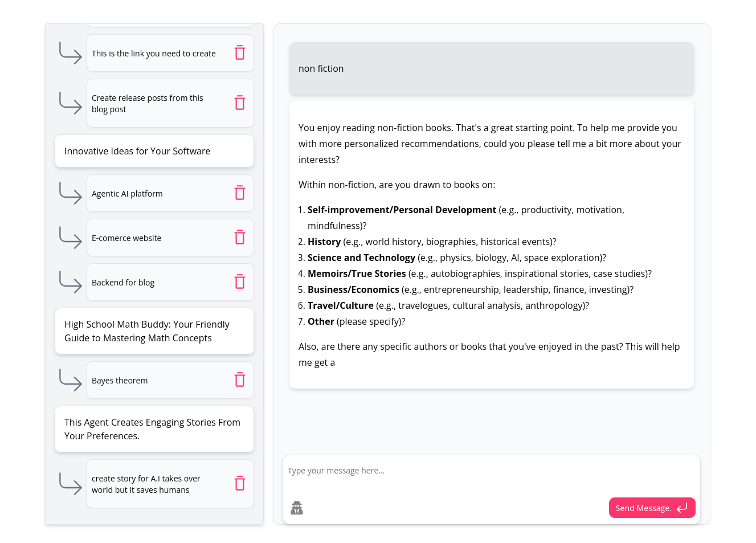The image size is (756, 543).
Task: Delete the "Bayes theorem" prompt
Action: 240,379
